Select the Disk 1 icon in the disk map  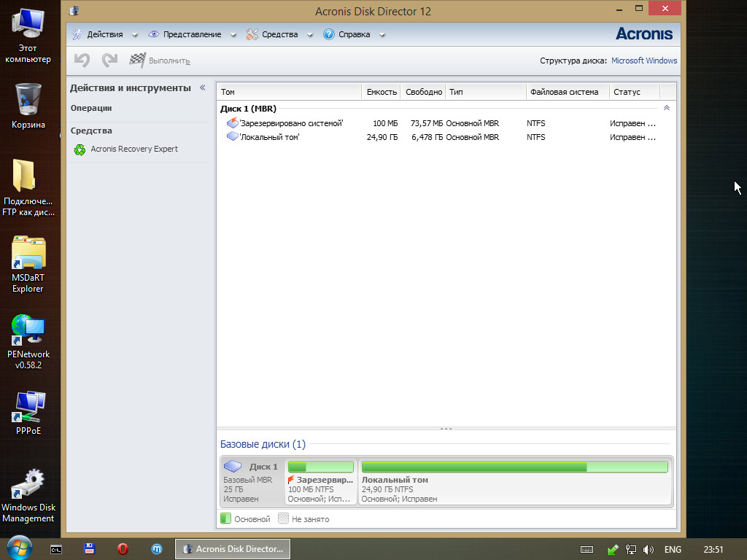coord(233,467)
